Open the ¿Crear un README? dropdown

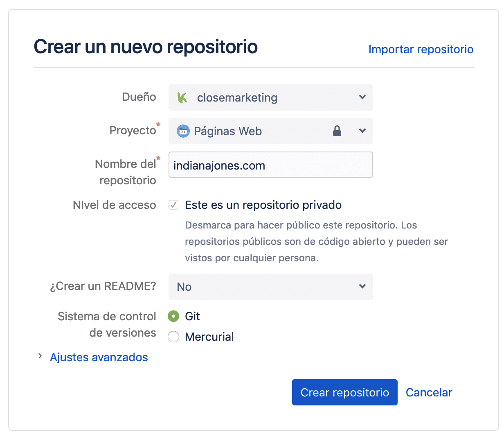tap(271, 287)
